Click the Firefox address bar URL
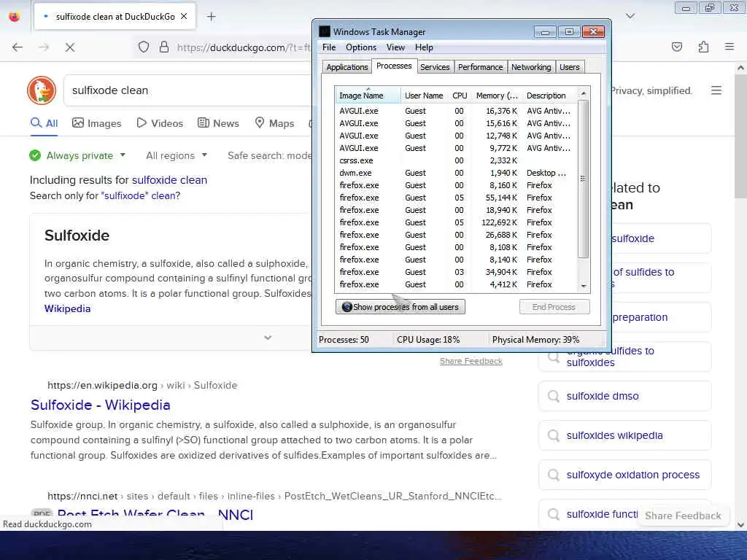Viewport: 747px width, 560px height. point(243,47)
